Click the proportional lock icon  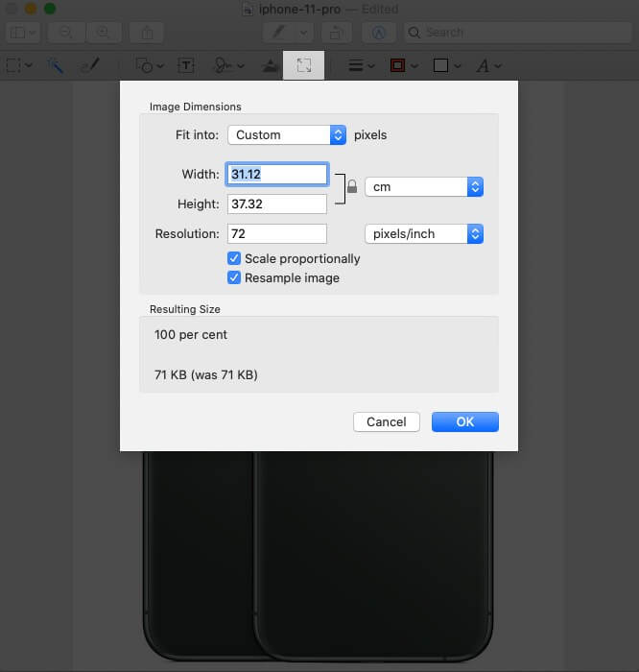(352, 187)
